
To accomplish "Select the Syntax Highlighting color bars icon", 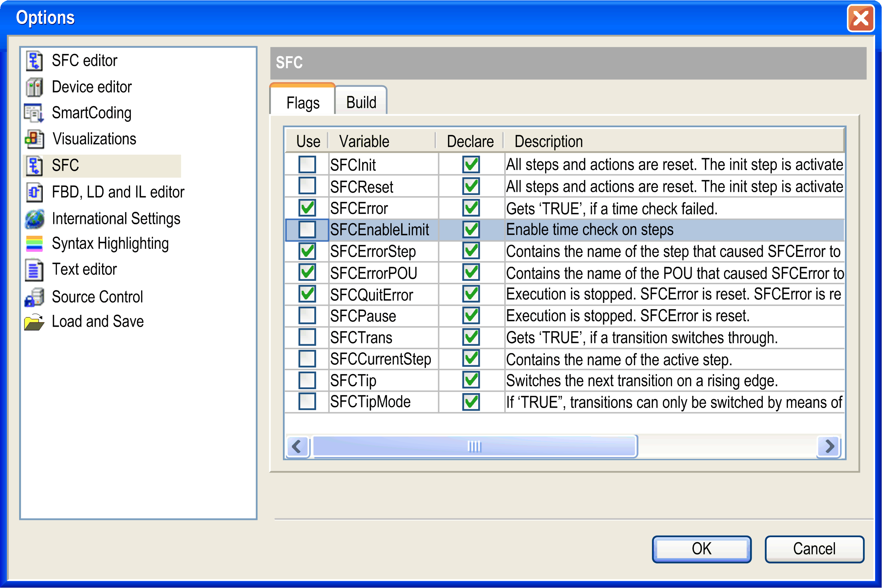I will pos(34,244).
